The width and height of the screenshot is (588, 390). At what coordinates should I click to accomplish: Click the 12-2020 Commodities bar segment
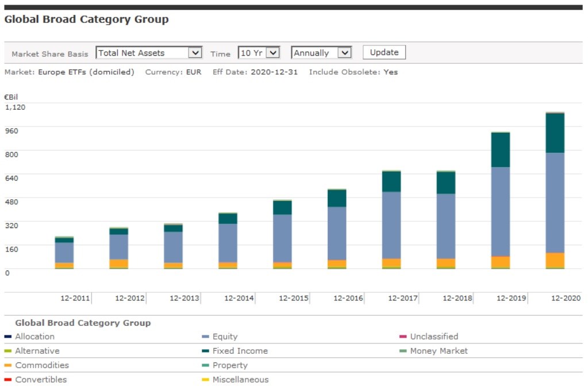[555, 260]
